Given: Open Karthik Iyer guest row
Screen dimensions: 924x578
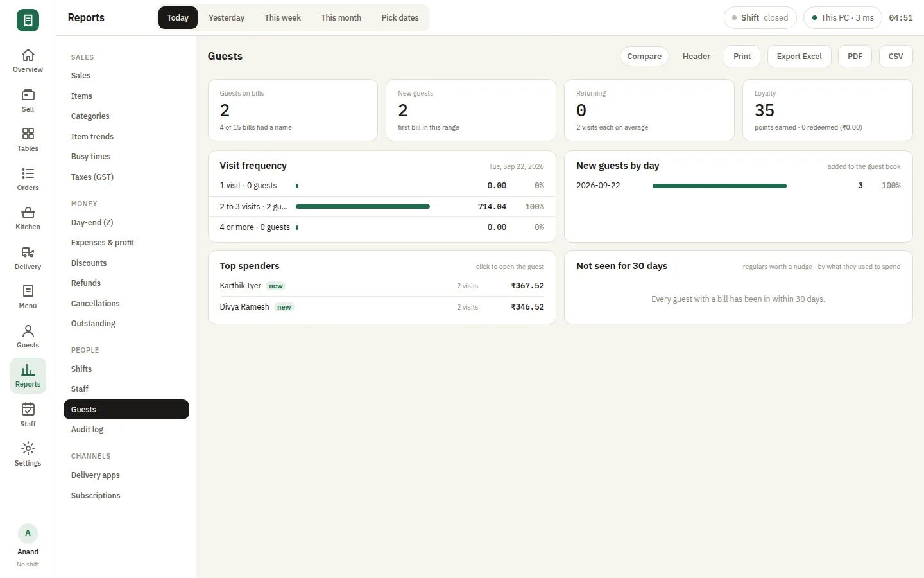Looking at the screenshot, I should point(382,286).
